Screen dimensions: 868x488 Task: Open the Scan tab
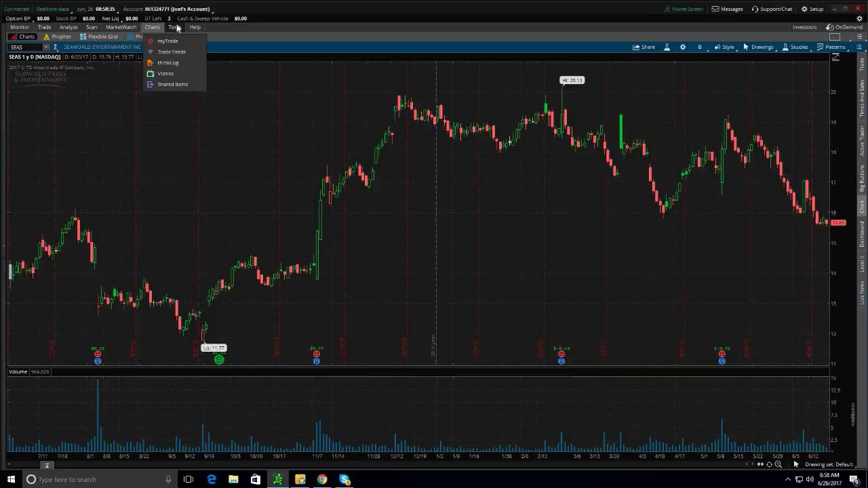pyautogui.click(x=92, y=27)
